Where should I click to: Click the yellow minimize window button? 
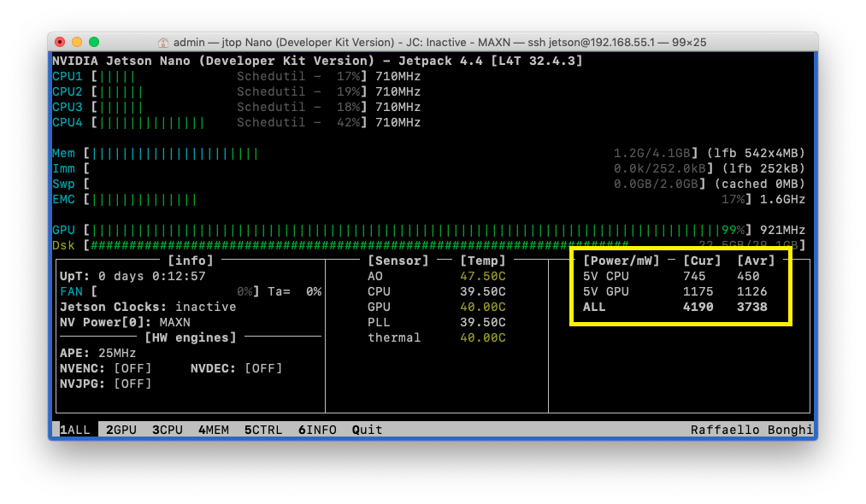77,42
